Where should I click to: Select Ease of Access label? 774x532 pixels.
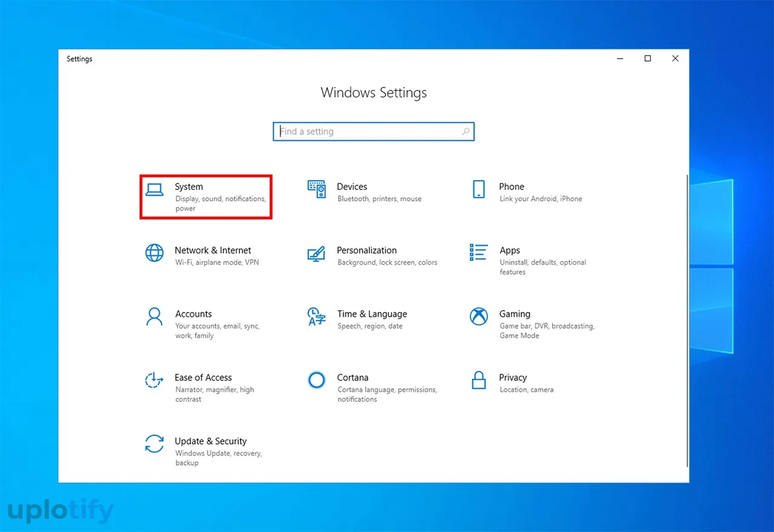pos(203,377)
